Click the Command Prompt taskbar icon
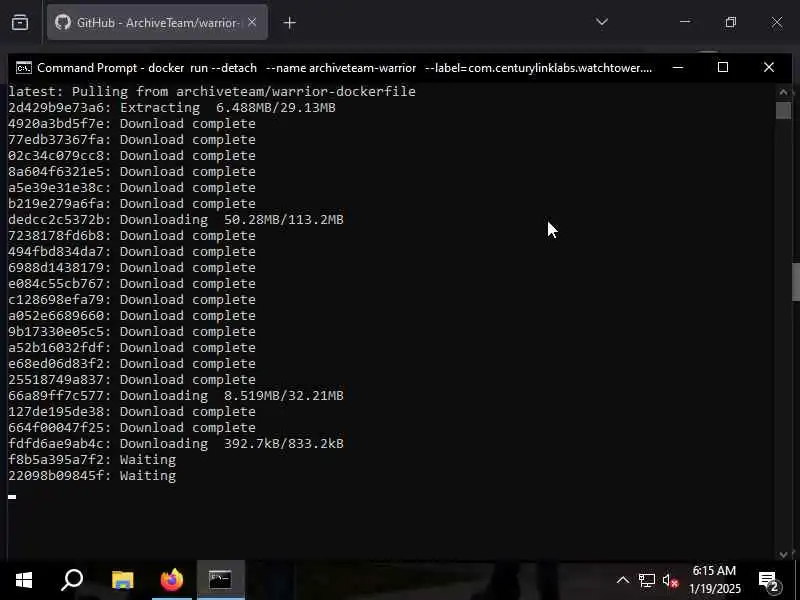This screenshot has width=800, height=600. 220,580
